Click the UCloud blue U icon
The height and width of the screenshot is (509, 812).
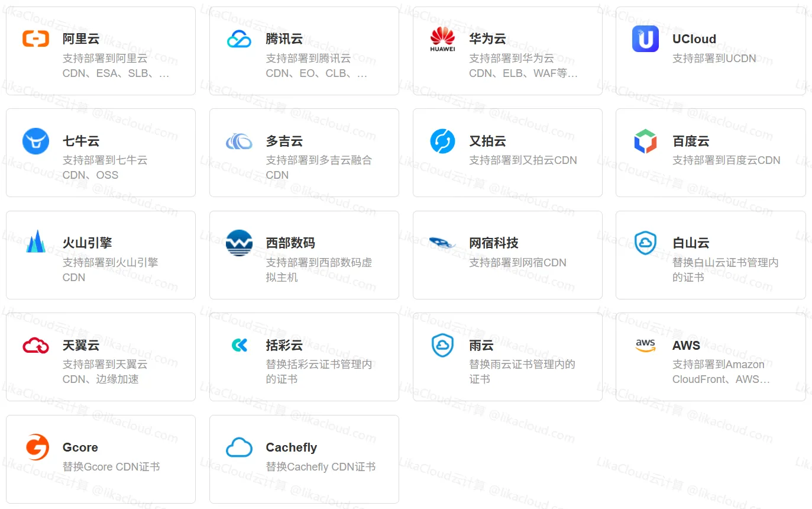click(645, 39)
